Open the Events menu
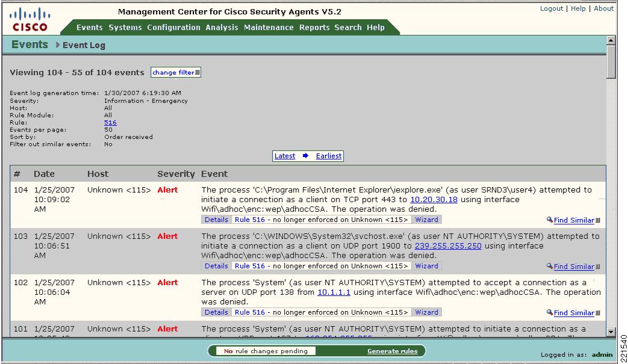 click(90, 27)
